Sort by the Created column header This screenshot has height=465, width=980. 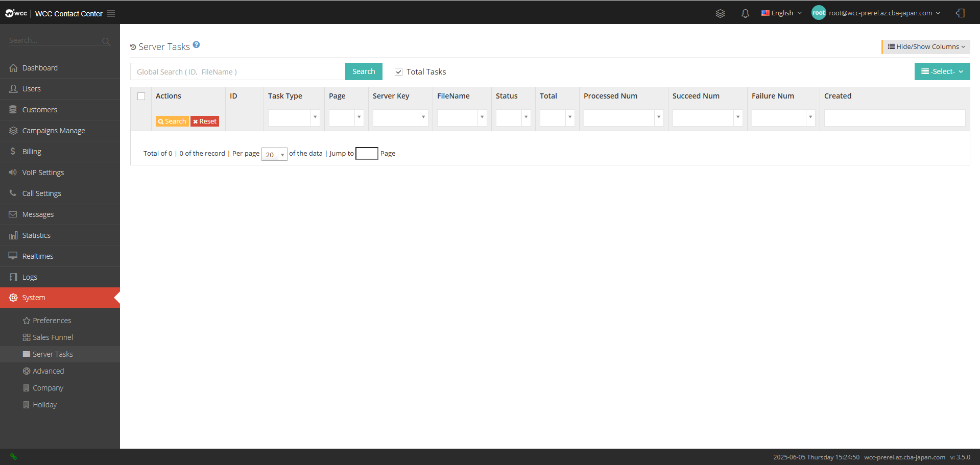click(x=838, y=96)
